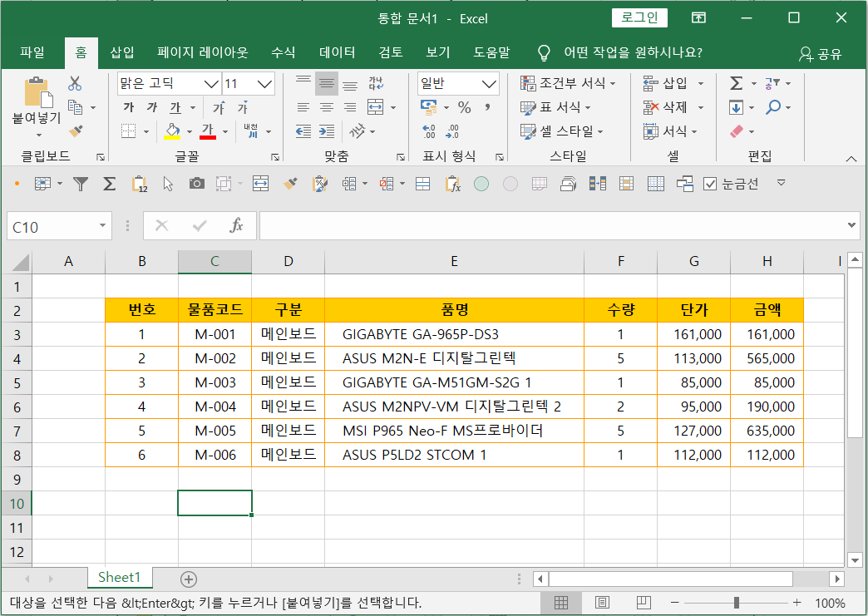This screenshot has width=868, height=616.
Task: Increase the font size
Action: 219,107
